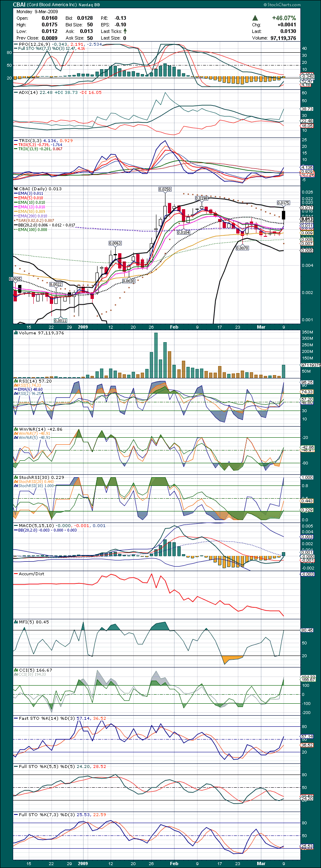Click the 0.0104 price annotation
The width and height of the screenshot is (321, 868).
click(x=184, y=233)
